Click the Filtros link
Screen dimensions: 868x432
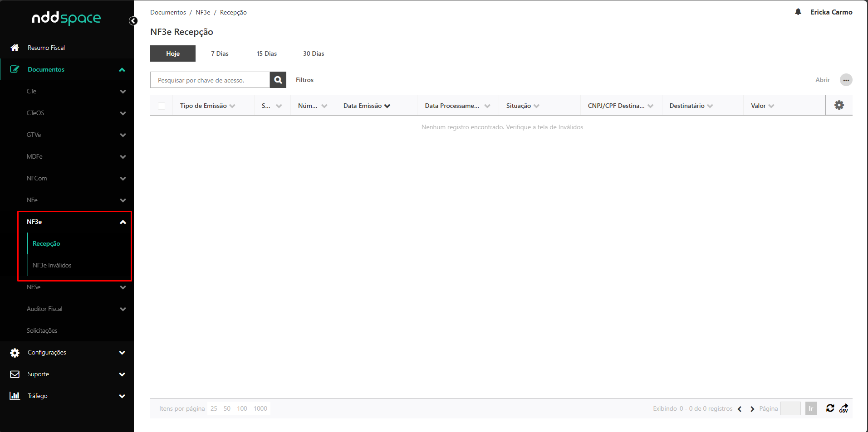(x=304, y=80)
